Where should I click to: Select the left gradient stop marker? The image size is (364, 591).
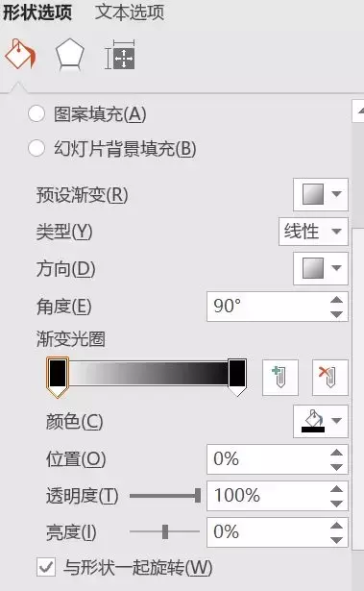coord(58,378)
